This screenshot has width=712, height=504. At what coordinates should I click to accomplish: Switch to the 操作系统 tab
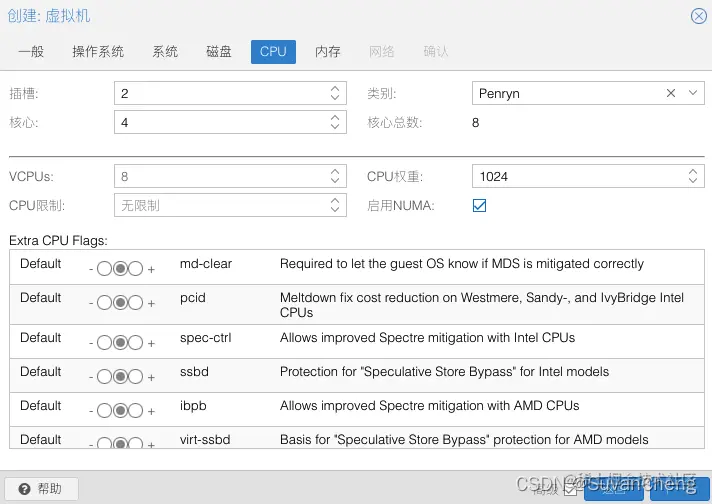pyautogui.click(x=98, y=52)
